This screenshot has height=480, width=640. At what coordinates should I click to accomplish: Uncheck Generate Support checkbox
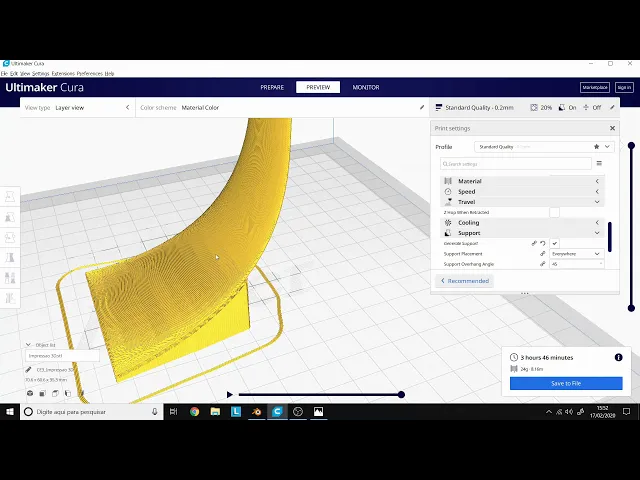[554, 243]
